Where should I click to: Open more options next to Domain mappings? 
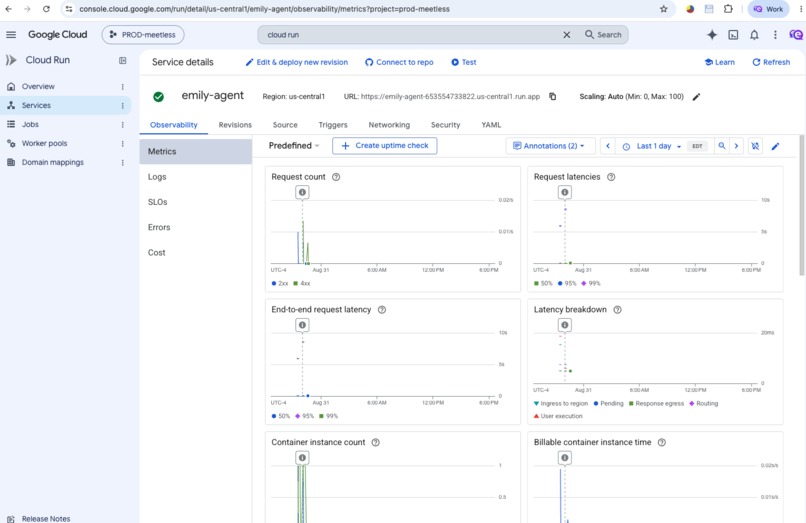[122, 163]
